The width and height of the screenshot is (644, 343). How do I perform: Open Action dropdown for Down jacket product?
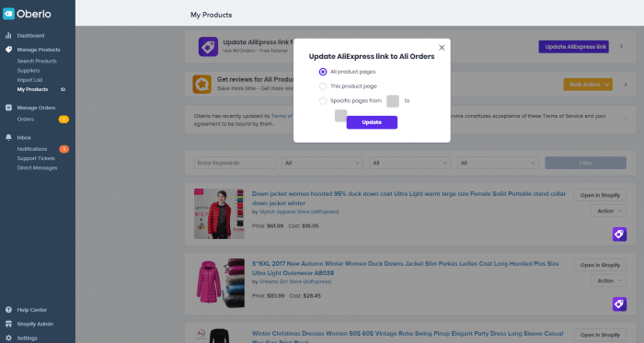[609, 211]
